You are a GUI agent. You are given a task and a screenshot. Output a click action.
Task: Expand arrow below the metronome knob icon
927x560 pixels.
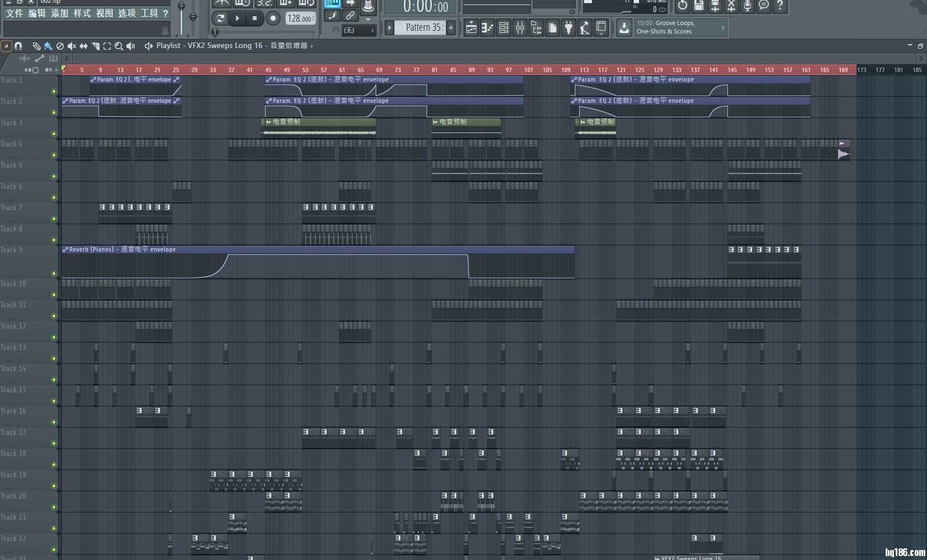368,19
